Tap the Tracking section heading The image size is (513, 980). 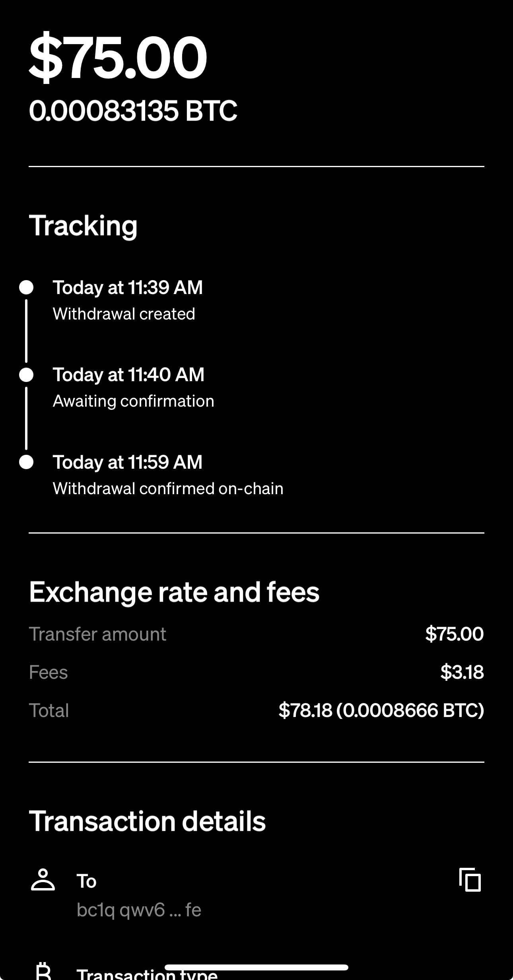pyautogui.click(x=83, y=225)
